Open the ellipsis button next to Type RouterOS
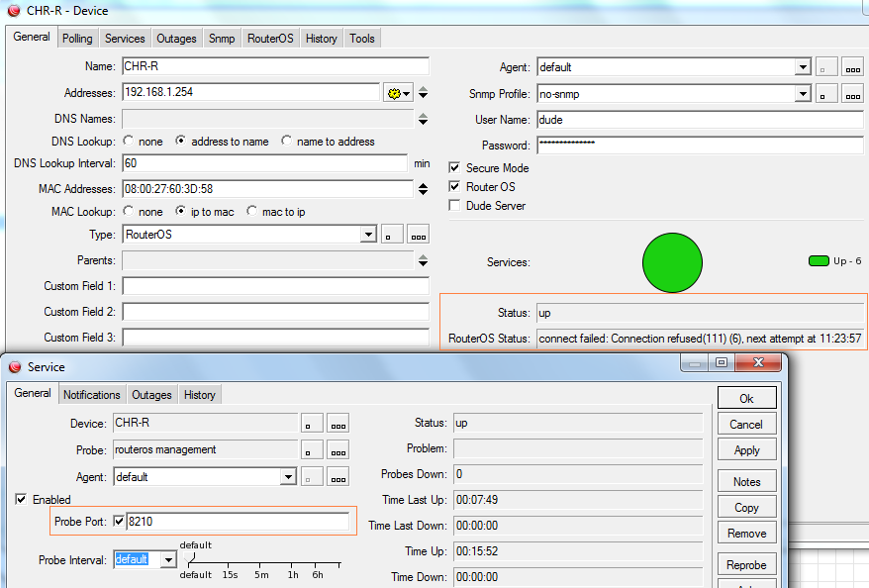Image resolution: width=869 pixels, height=588 pixels. (419, 235)
